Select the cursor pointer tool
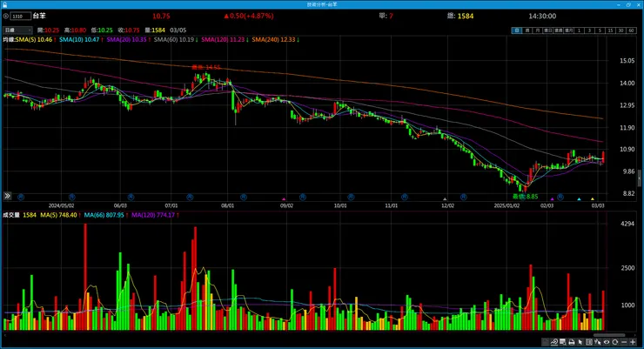The image size is (644, 349). point(580,342)
